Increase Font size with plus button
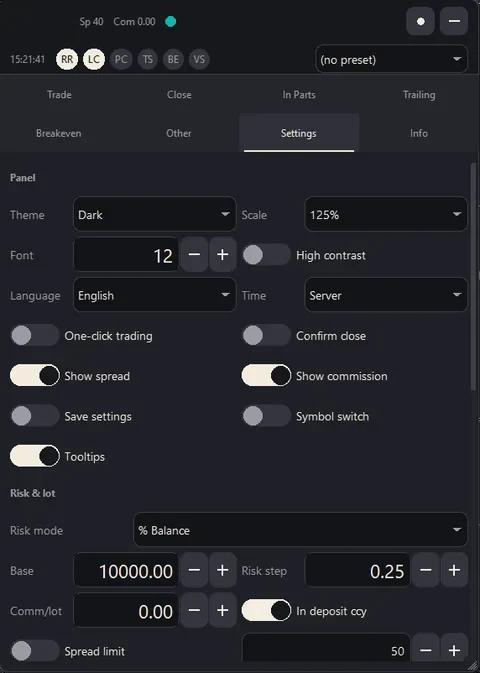The image size is (480, 673). 222,255
